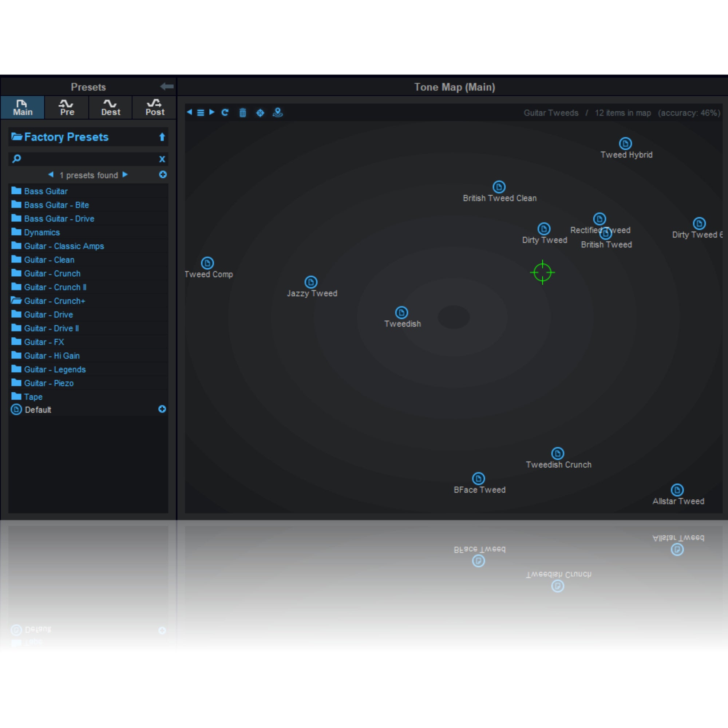
Task: Collapse the Presets panel with arrow
Action: (x=167, y=87)
